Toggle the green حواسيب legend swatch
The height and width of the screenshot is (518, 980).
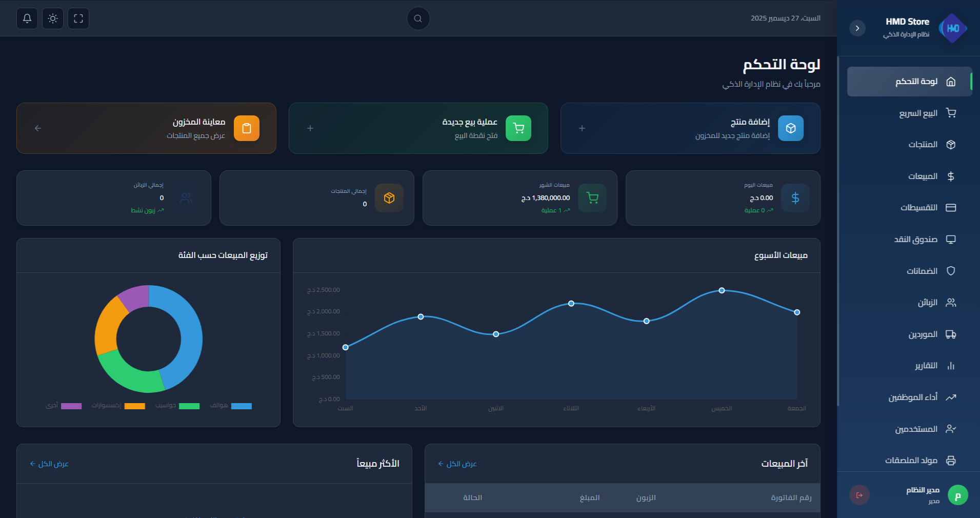[x=189, y=406]
